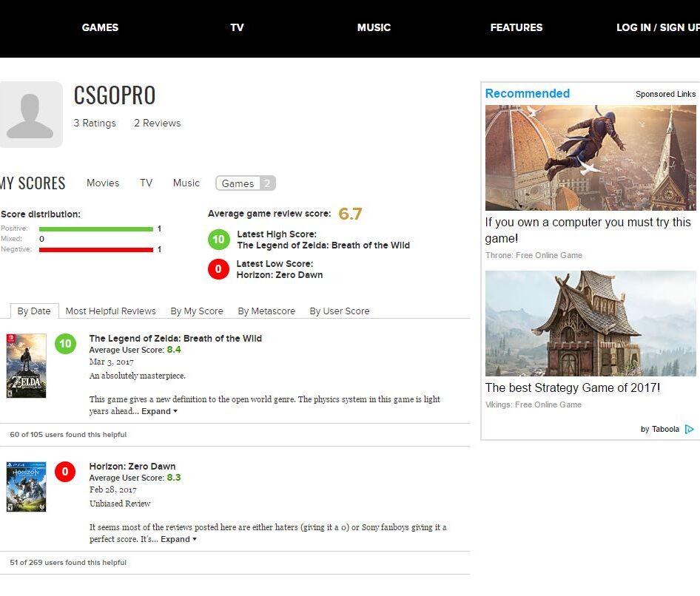Open the MUSIC navigation menu
The height and width of the screenshot is (596, 700).
pos(374,27)
